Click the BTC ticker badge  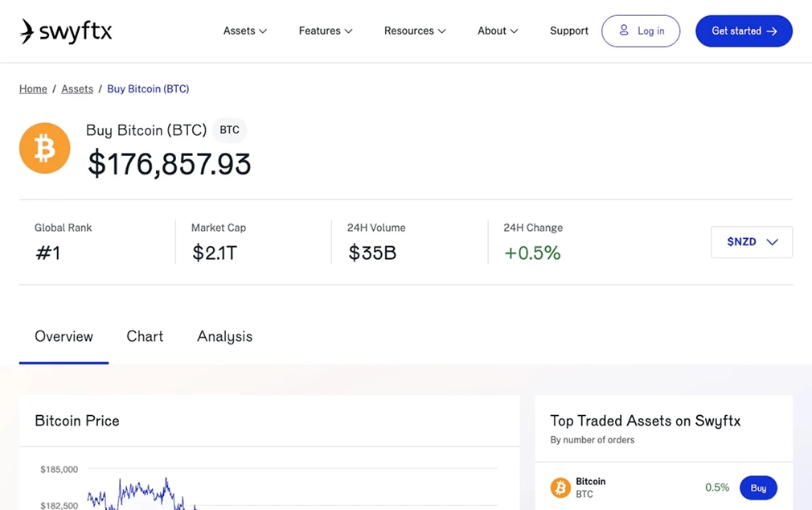229,130
